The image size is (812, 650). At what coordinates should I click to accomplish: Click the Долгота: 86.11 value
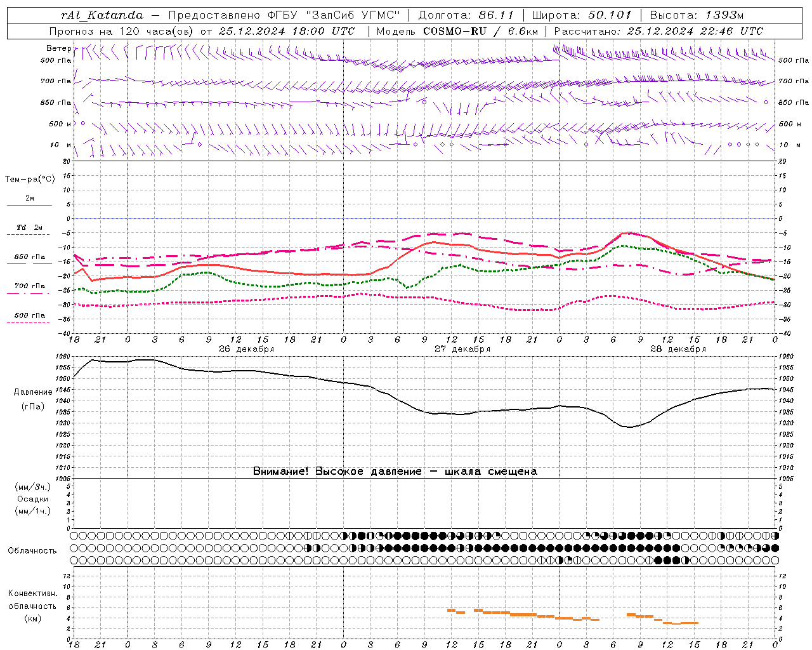pos(466,15)
